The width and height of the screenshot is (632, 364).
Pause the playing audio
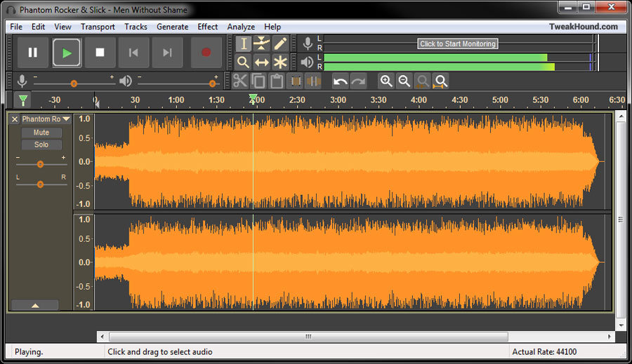(32, 53)
